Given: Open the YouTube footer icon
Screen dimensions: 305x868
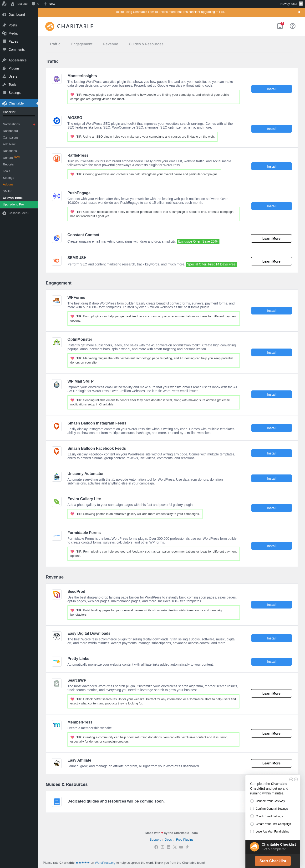Looking at the screenshot, I should point(181,847).
